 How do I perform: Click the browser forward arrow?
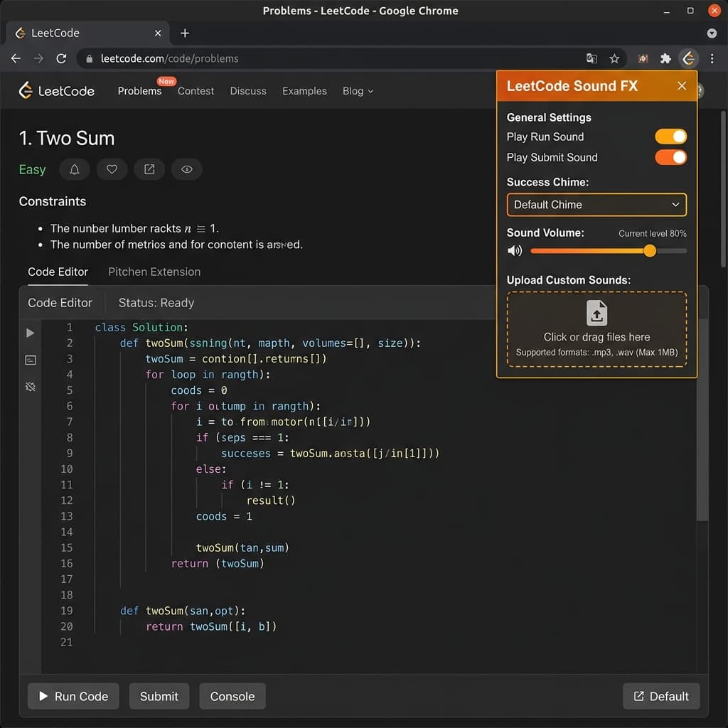[x=38, y=58]
